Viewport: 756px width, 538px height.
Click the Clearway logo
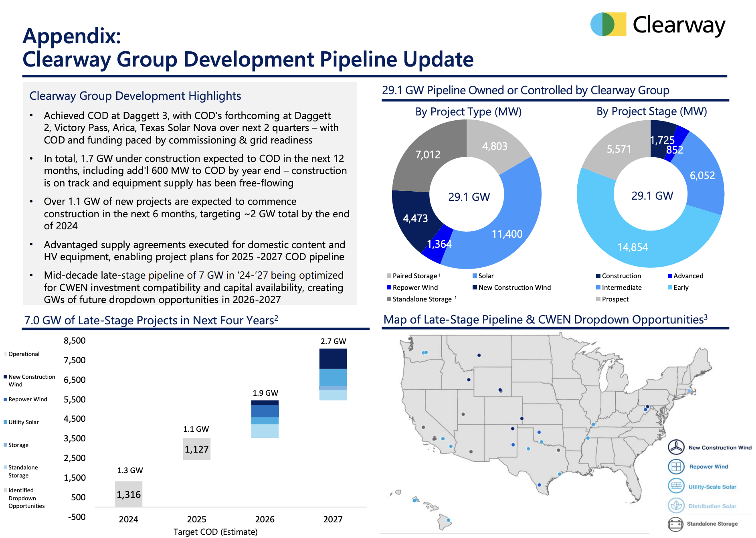click(x=657, y=25)
